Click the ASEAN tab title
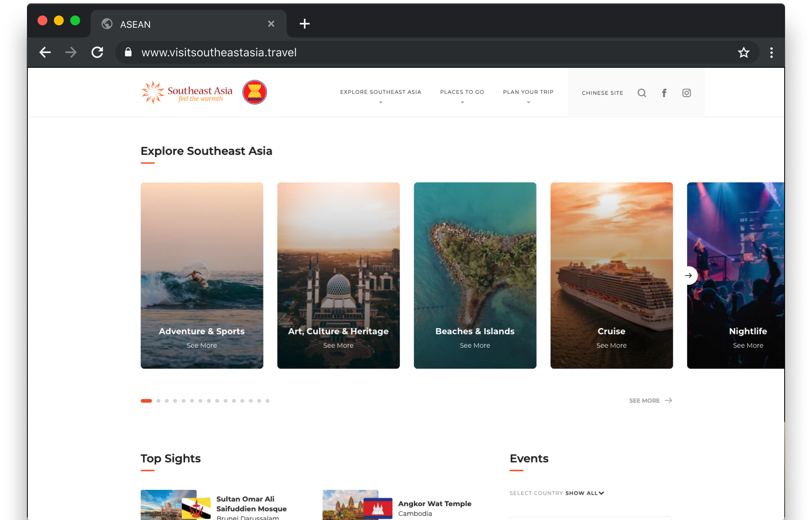This screenshot has height=520, width=812. (x=135, y=24)
